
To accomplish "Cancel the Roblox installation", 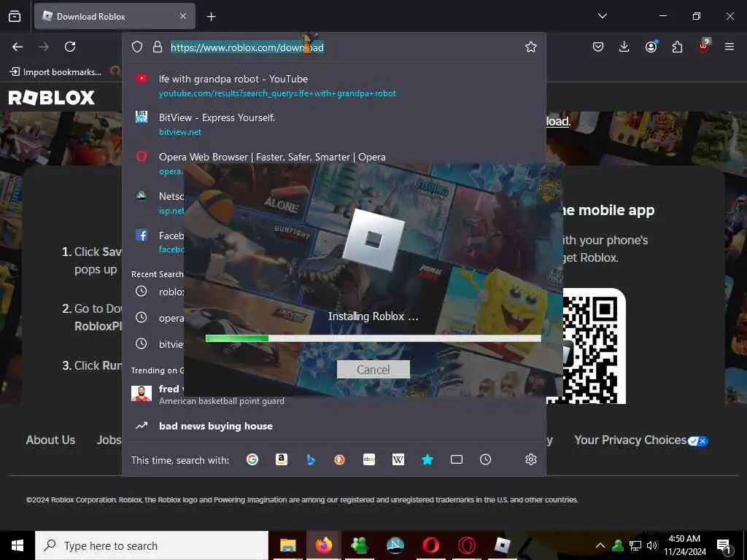I will tap(373, 370).
